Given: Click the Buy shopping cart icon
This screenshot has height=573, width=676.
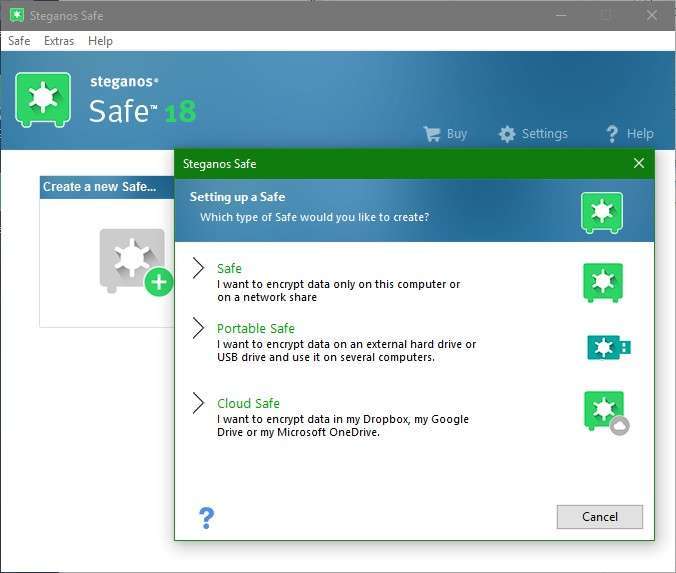Looking at the screenshot, I should (432, 134).
